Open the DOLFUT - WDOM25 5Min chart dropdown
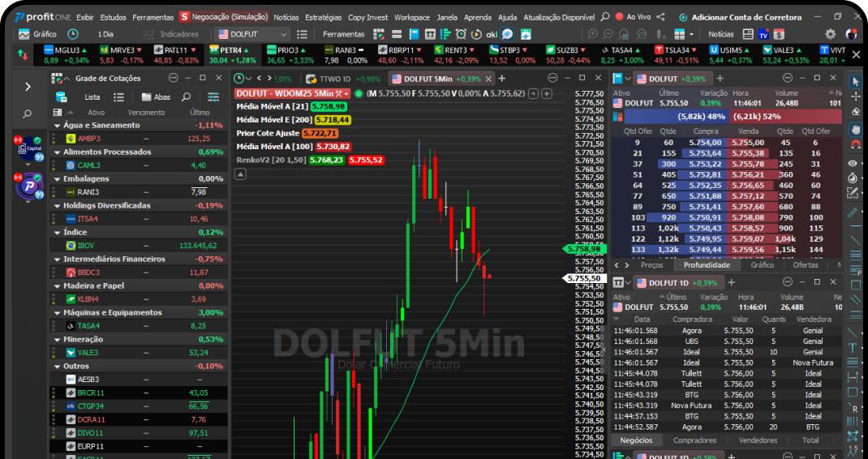Screen dimensions: 868x459 click(293, 93)
